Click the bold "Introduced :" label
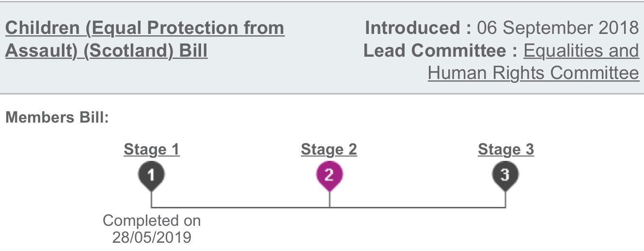 (418, 28)
